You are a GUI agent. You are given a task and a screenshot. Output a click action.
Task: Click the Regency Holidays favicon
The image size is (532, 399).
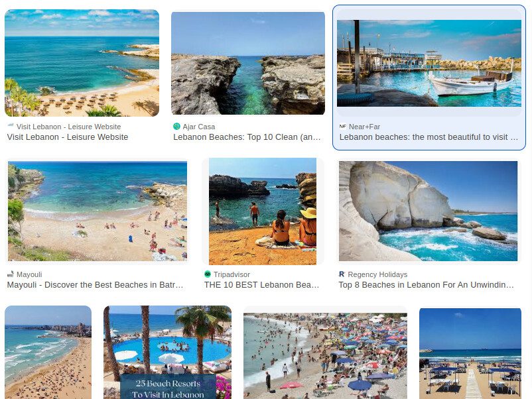[x=342, y=274]
